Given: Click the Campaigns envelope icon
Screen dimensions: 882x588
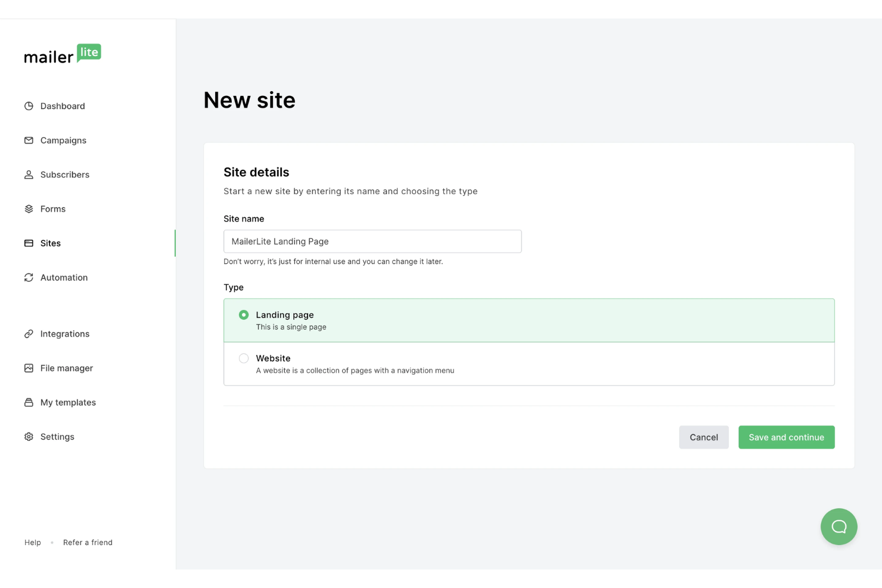Looking at the screenshot, I should tap(29, 140).
